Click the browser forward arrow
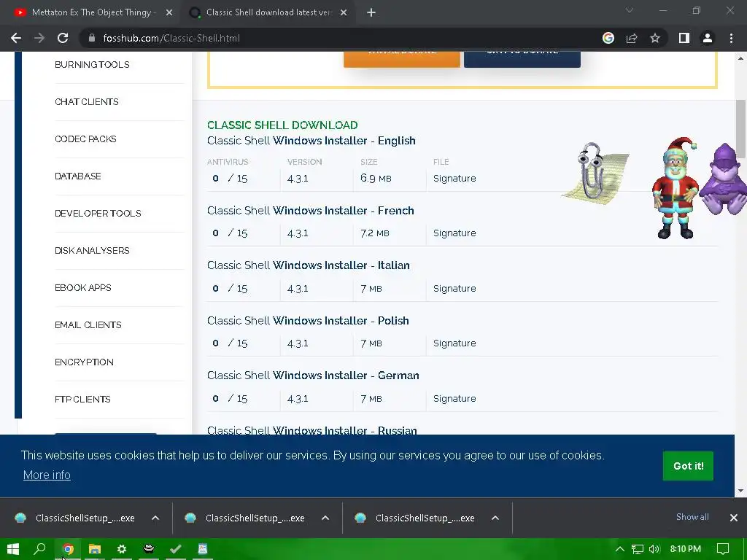The image size is (747, 560). click(39, 38)
